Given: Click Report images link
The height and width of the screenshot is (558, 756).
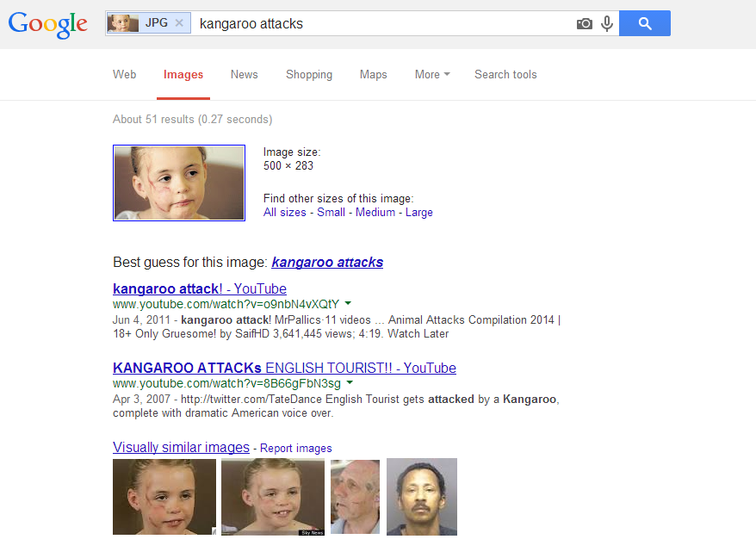Looking at the screenshot, I should [x=296, y=448].
